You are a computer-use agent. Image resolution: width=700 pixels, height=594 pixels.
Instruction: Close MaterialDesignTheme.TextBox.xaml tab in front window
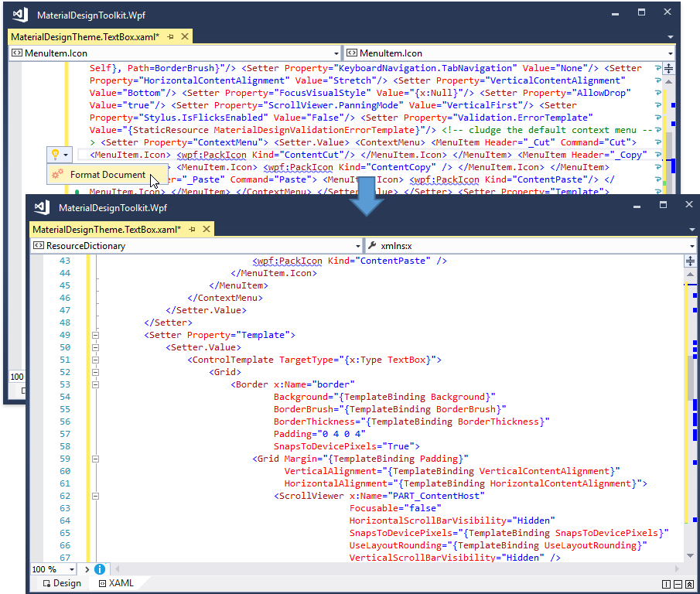tap(207, 229)
